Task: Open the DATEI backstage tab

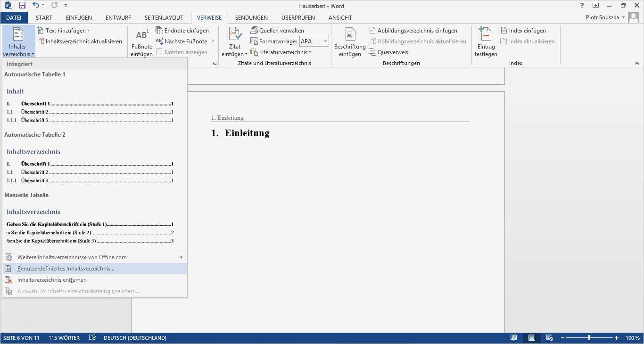Action: (x=14, y=18)
